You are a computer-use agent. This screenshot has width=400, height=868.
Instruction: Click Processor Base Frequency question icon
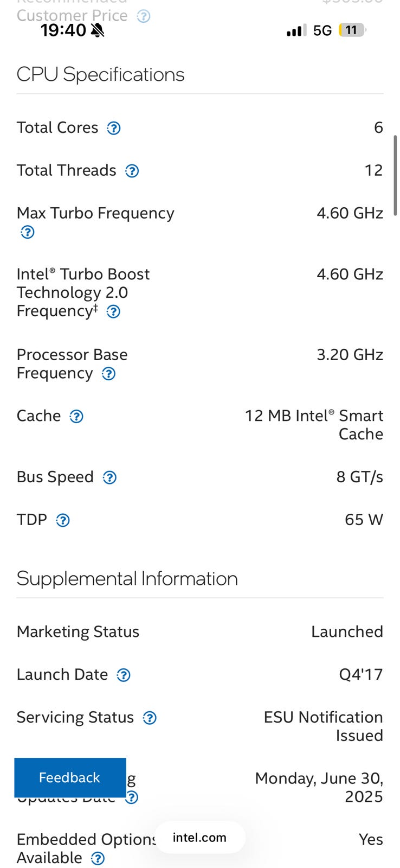click(108, 374)
